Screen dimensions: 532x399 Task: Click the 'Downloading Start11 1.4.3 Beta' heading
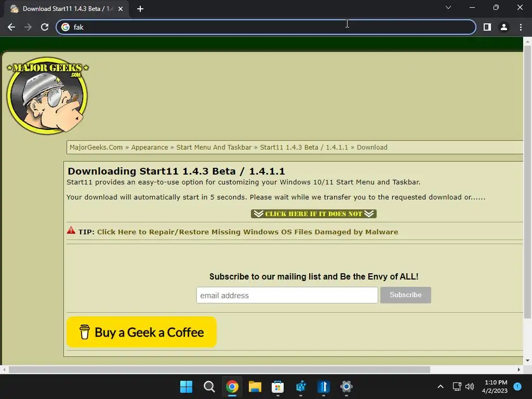[176, 171]
